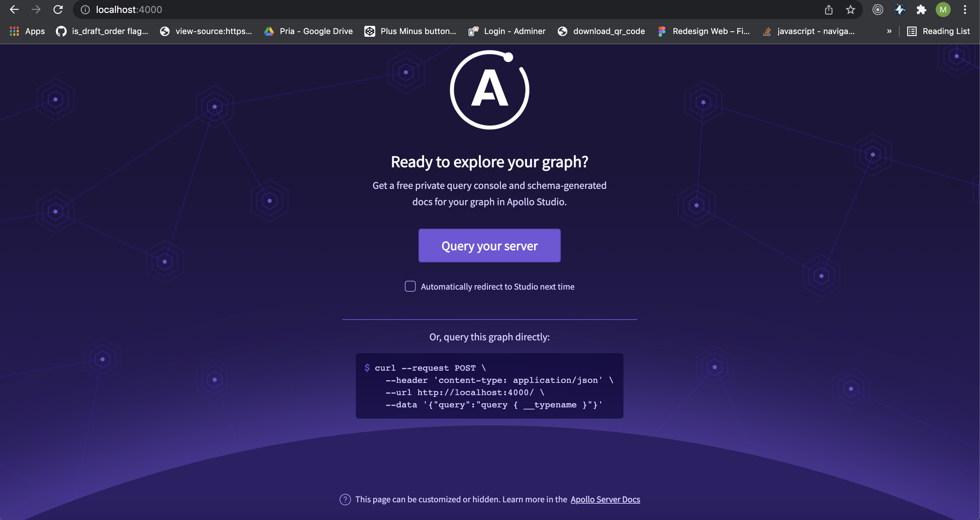This screenshot has width=980, height=520.
Task: Click the Share page icon
Action: tap(829, 10)
